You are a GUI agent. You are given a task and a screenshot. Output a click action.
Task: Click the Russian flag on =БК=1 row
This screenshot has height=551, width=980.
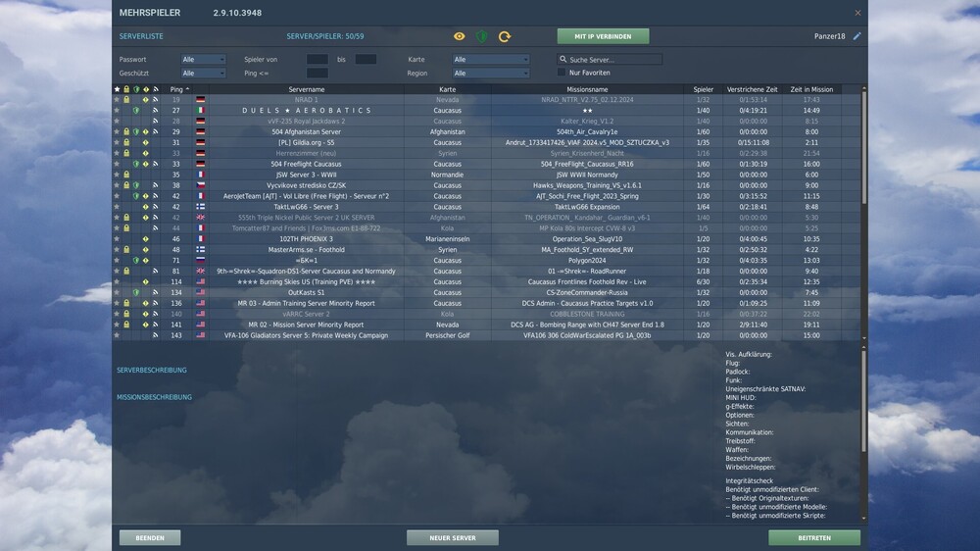tap(200, 260)
